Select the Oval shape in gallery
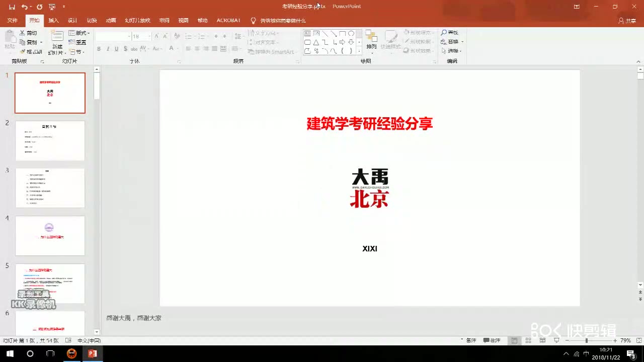The image size is (644, 362). tap(351, 34)
